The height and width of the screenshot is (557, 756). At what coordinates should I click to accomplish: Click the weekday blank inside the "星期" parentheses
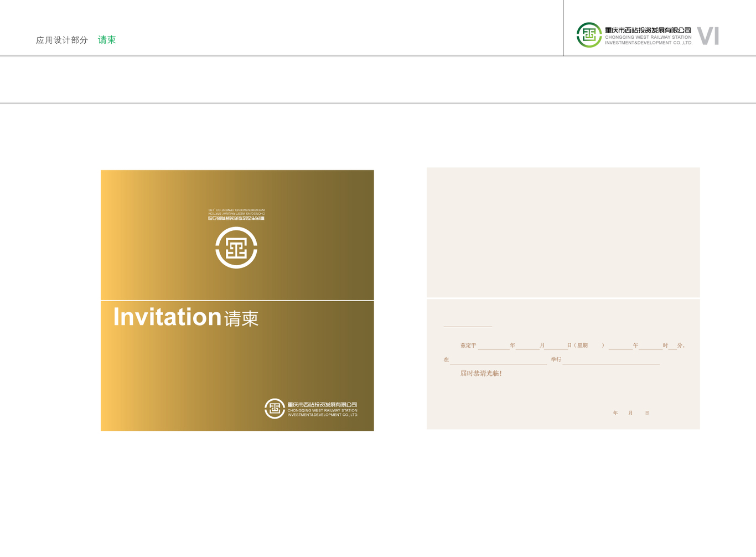point(595,345)
